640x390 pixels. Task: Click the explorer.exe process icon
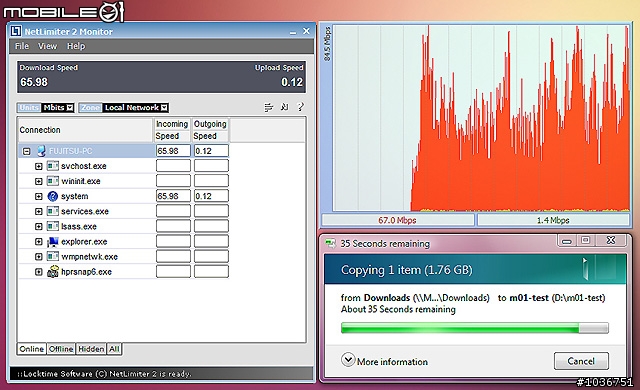[x=53, y=242]
